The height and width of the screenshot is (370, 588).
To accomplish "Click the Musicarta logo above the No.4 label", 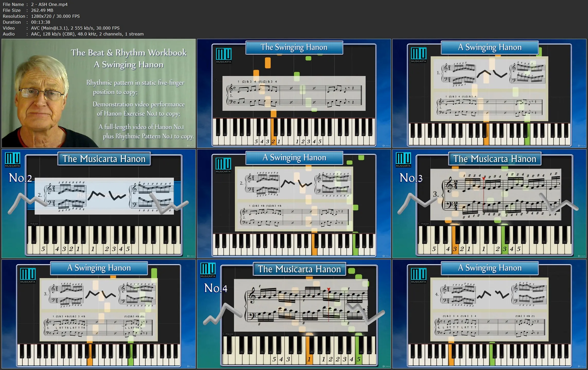I will 208,270.
